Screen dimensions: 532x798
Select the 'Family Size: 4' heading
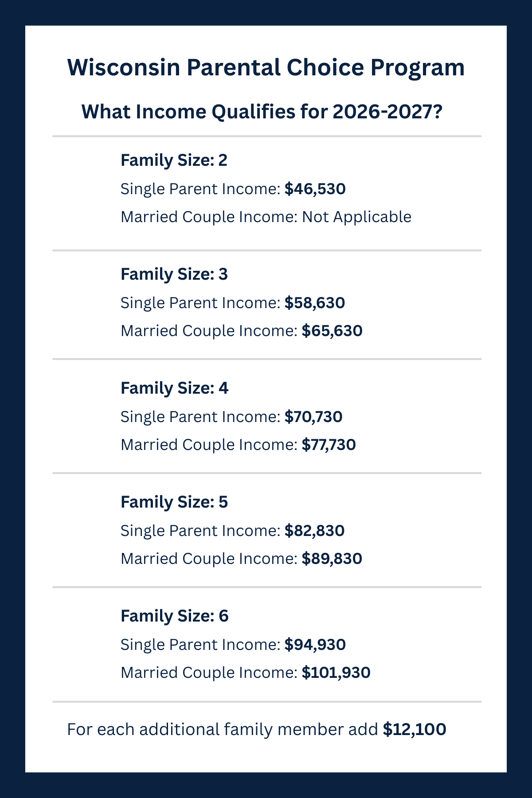coord(174,388)
